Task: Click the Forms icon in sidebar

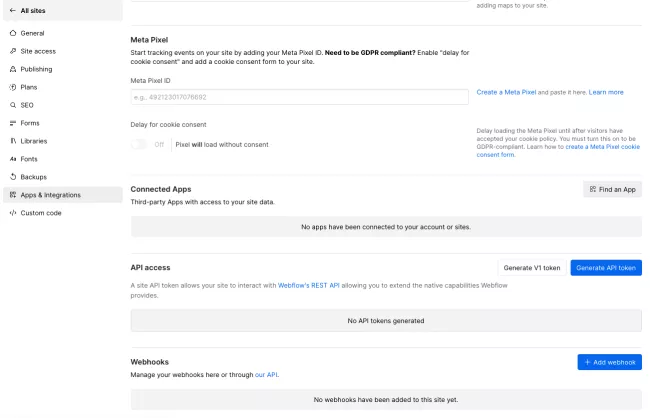Action: (13, 123)
